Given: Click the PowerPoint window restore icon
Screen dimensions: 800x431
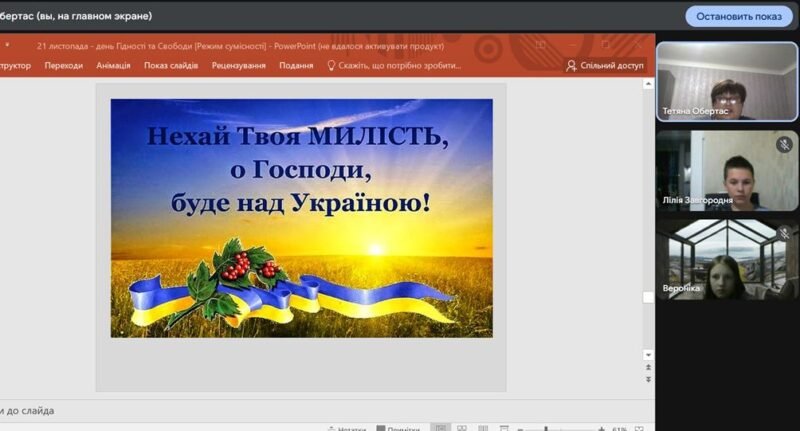Looking at the screenshot, I should click(x=605, y=45).
